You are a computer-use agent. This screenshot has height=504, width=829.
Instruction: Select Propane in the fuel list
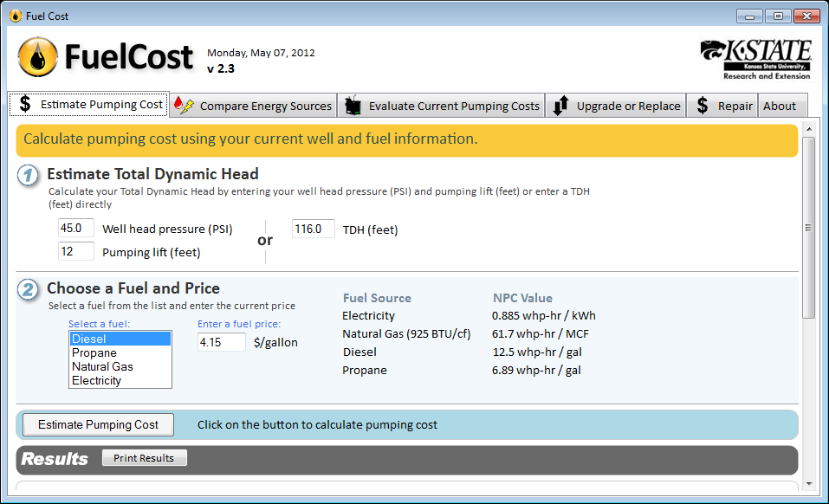point(120,353)
